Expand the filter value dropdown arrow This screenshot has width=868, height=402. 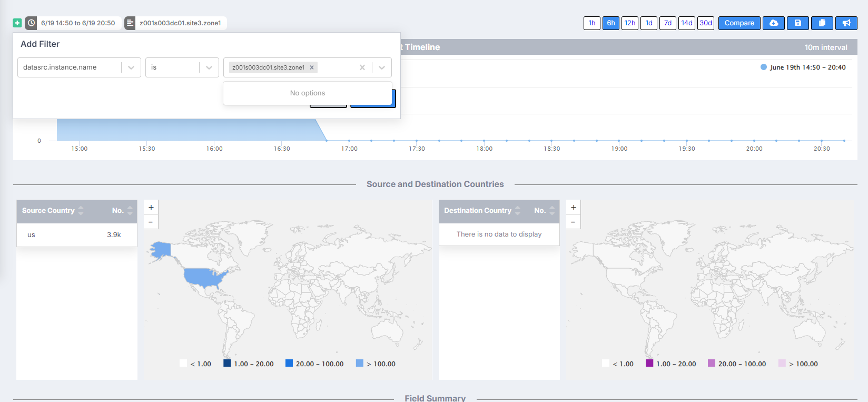pyautogui.click(x=382, y=67)
